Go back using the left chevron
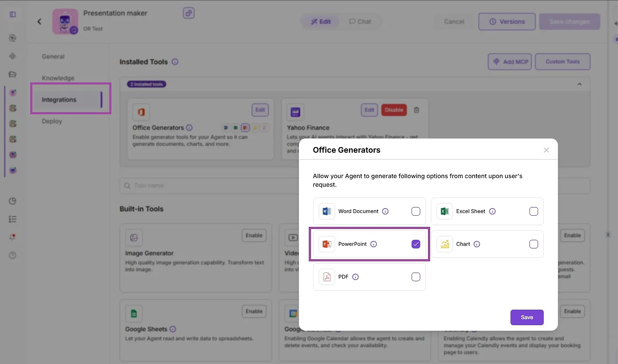618x364 pixels. pos(39,22)
